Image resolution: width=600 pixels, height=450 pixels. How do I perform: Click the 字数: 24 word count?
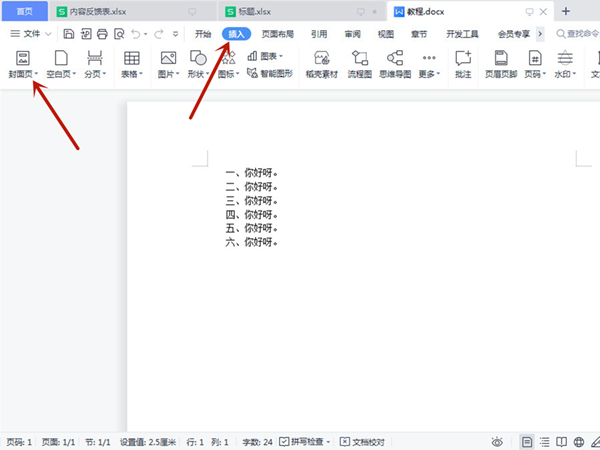(257, 442)
